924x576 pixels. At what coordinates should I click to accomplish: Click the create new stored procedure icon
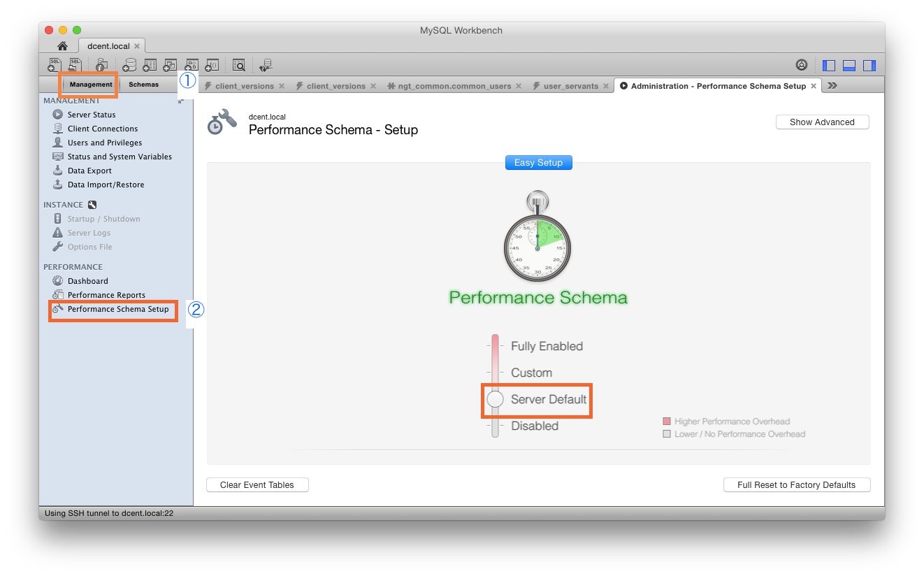(191, 65)
